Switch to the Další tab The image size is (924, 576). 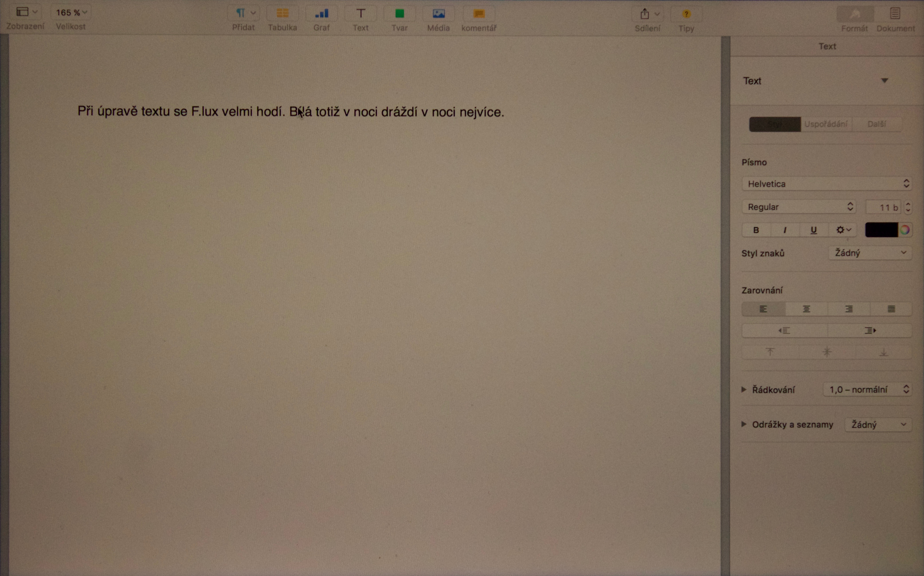(x=876, y=124)
